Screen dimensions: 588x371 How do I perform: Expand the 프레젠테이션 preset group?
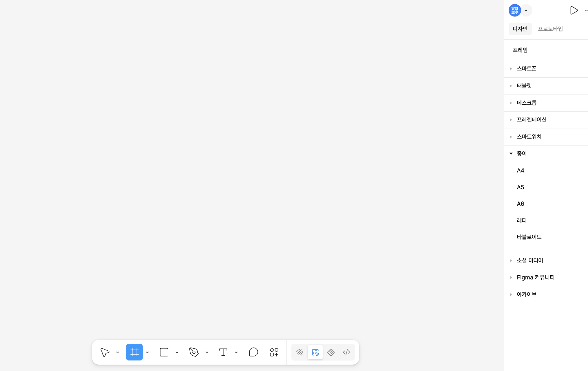546,120
